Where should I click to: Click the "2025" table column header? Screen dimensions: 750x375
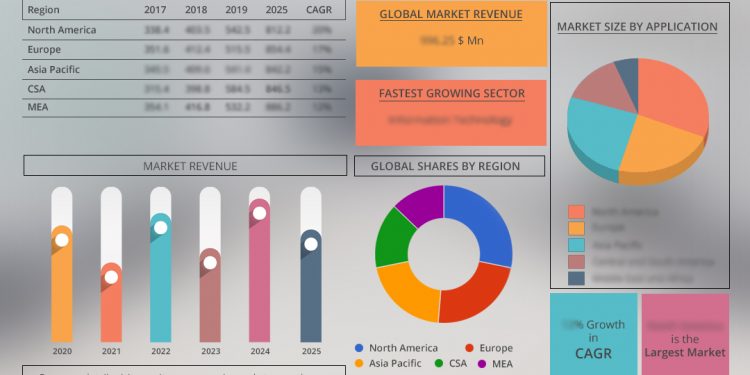click(x=277, y=10)
